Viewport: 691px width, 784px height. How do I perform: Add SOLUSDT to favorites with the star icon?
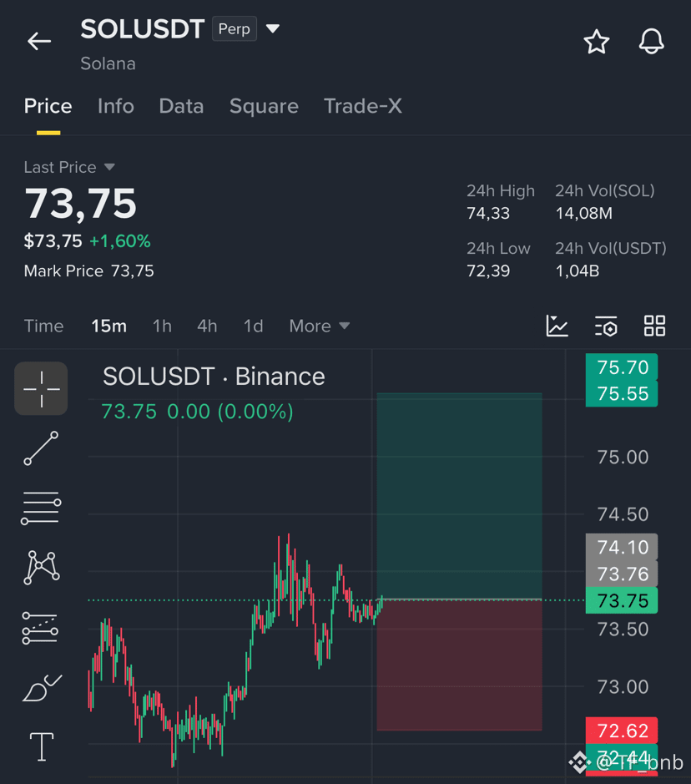point(597,42)
